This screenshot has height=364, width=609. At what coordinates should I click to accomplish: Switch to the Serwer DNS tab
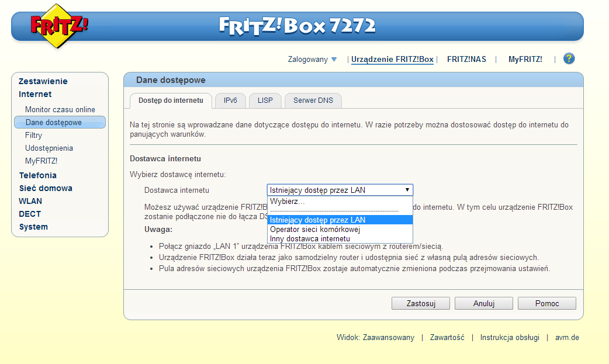click(313, 100)
